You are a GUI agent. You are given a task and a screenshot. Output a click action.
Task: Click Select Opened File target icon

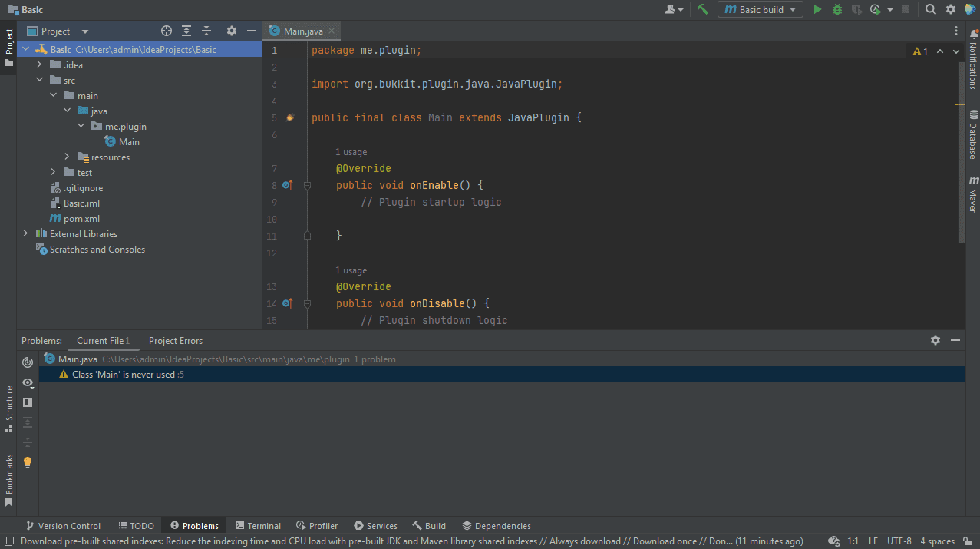pyautogui.click(x=167, y=31)
